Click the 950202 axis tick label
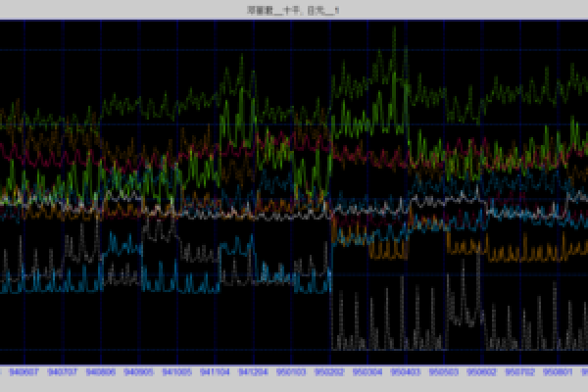 [329, 372]
